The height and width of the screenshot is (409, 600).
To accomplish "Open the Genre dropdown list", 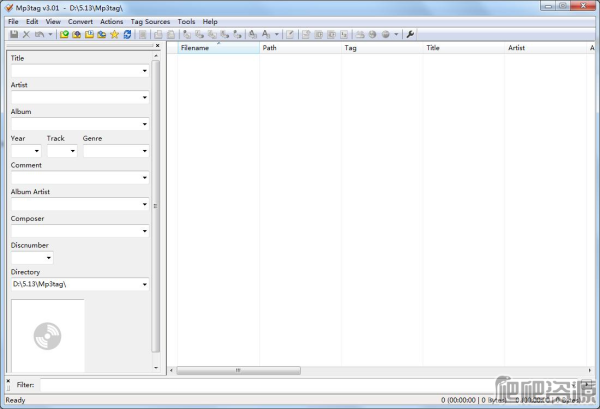I will tap(144, 151).
